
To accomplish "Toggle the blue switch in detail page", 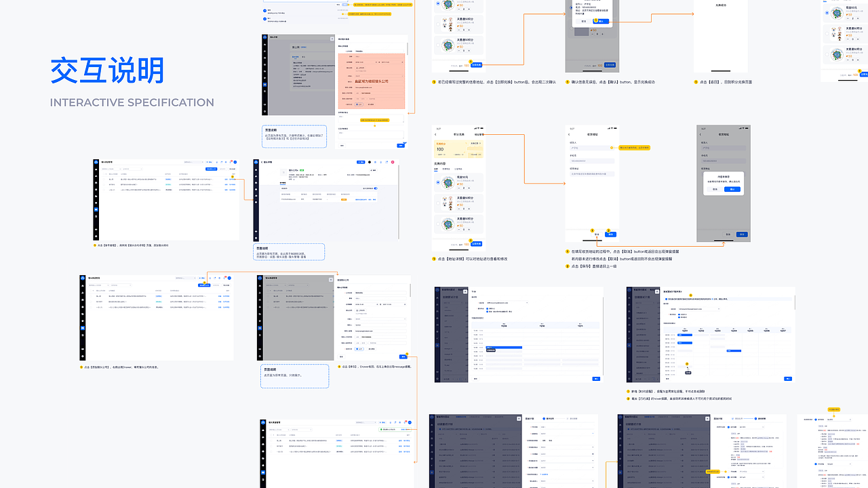I will click(376, 188).
